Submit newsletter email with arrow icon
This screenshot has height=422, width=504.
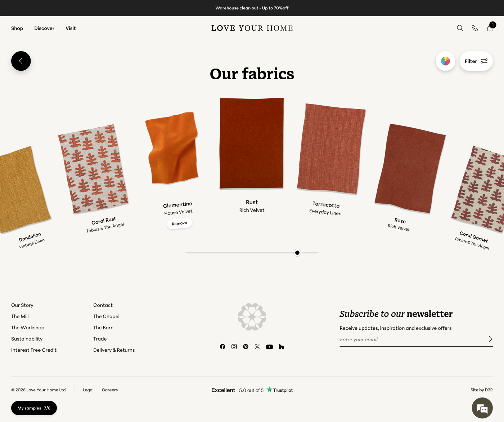490,339
